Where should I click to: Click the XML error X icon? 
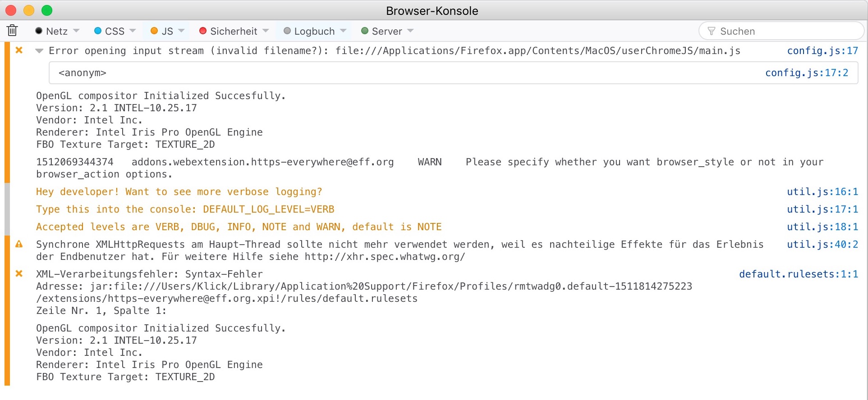pyautogui.click(x=19, y=274)
